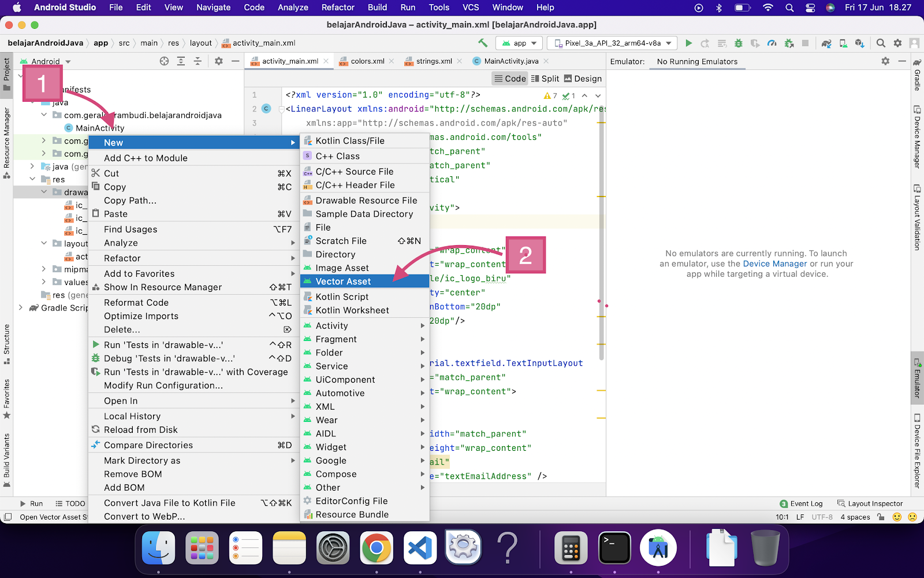Click the Search Everywhere magnifier icon

coord(881,43)
